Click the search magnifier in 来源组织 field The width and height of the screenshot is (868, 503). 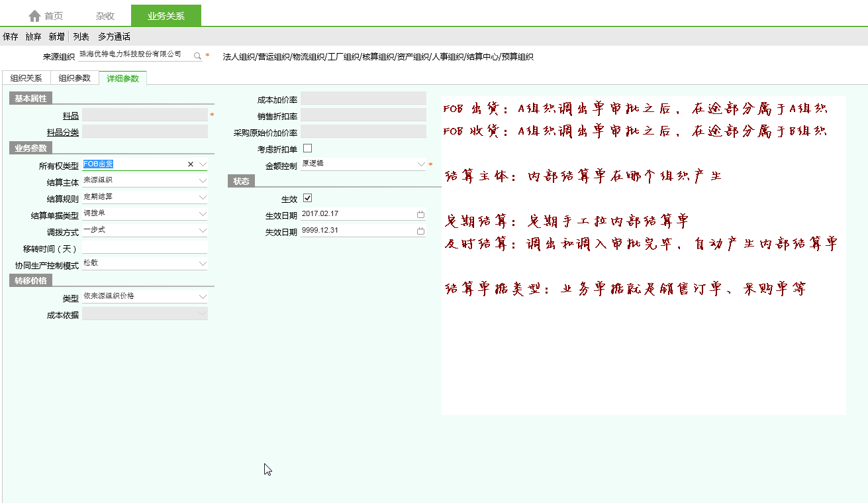click(197, 56)
